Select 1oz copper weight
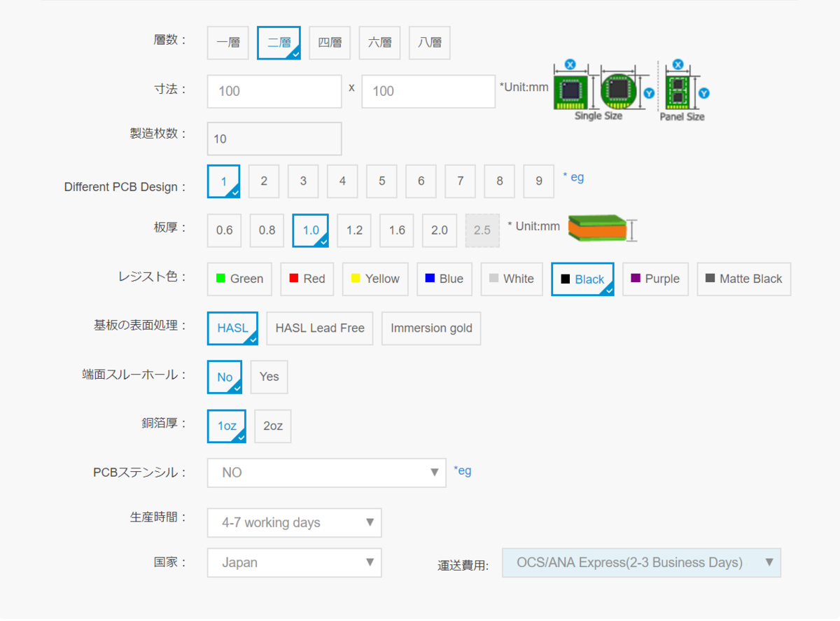Image resolution: width=840 pixels, height=621 pixels. 227,426
